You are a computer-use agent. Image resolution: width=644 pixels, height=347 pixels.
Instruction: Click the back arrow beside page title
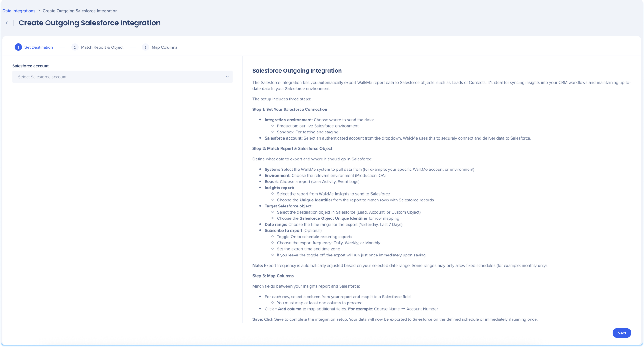tap(7, 23)
